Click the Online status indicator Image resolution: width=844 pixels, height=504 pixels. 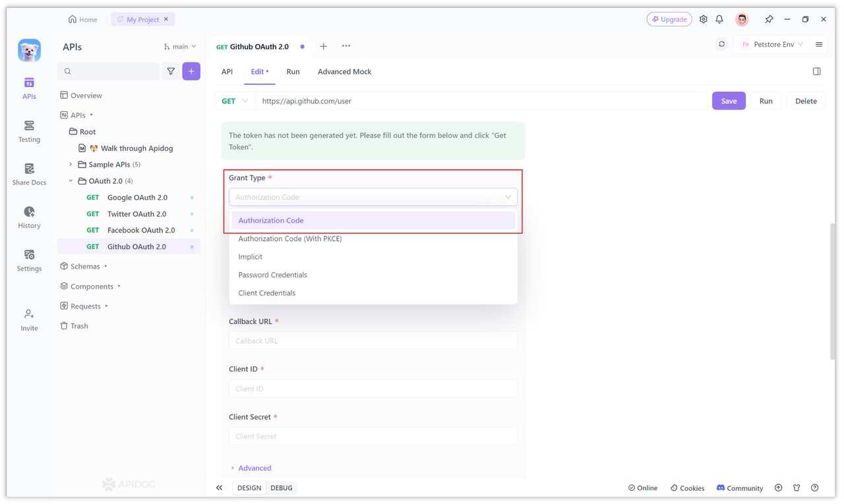click(643, 488)
